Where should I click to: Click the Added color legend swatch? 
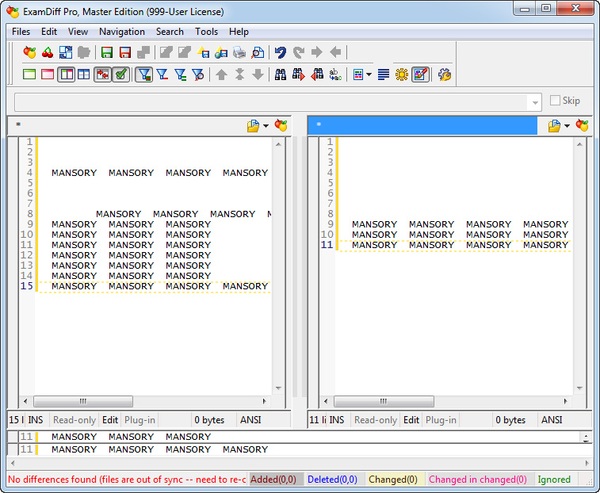click(x=275, y=479)
